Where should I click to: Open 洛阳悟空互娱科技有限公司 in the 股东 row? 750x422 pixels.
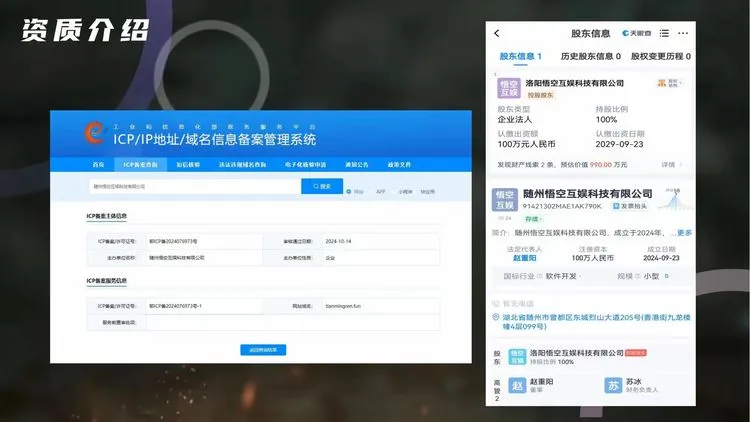tap(577, 353)
